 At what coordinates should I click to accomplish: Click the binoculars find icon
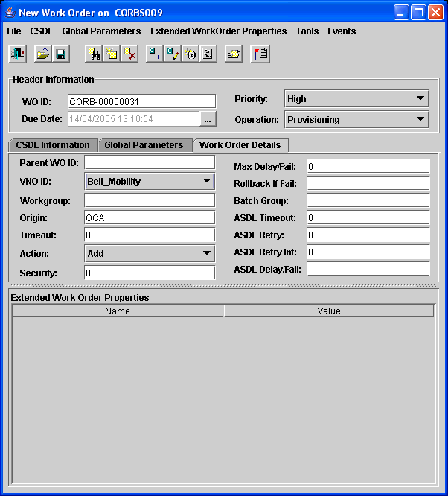coord(94,54)
